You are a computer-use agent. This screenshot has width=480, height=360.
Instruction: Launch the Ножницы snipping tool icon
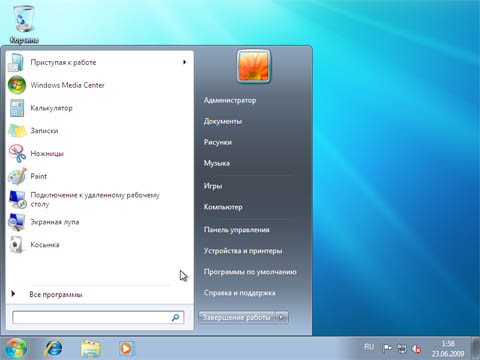click(17, 153)
